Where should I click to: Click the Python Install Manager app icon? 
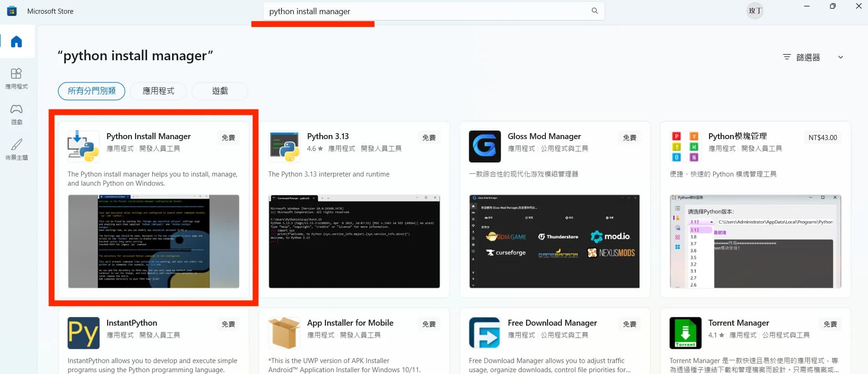[83, 146]
